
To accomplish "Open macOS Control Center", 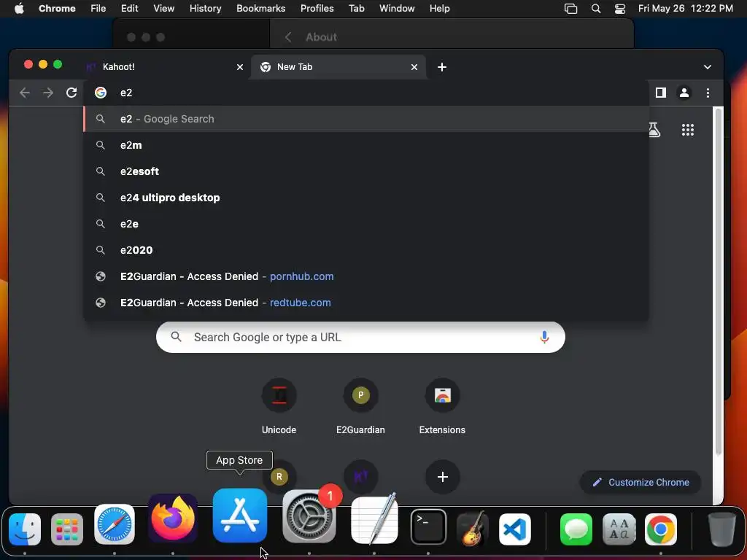I will (620, 9).
